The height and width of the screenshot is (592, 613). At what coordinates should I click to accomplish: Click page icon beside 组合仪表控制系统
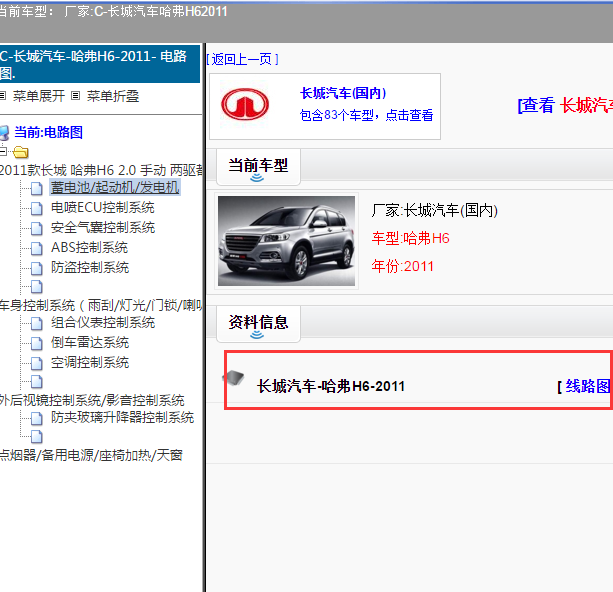(37, 323)
